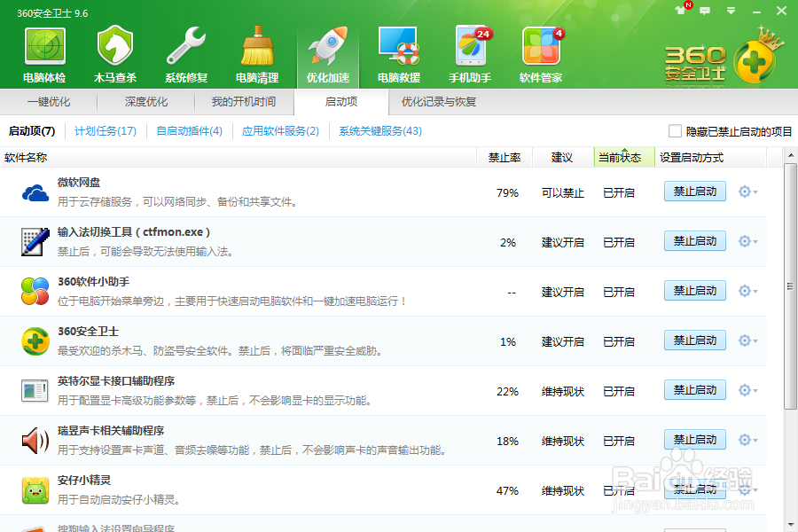Switch to 一键优化 tab
Viewport: 798px width, 532px height.
(49, 102)
